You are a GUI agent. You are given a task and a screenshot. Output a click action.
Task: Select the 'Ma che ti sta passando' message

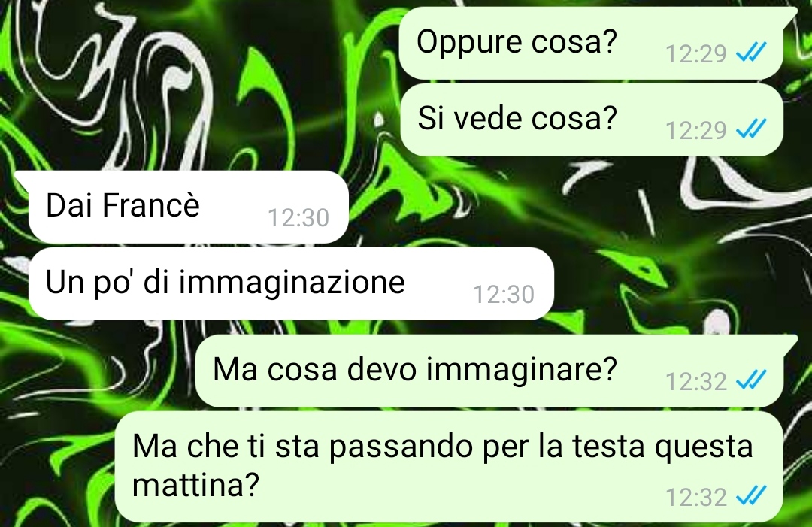pos(449,467)
